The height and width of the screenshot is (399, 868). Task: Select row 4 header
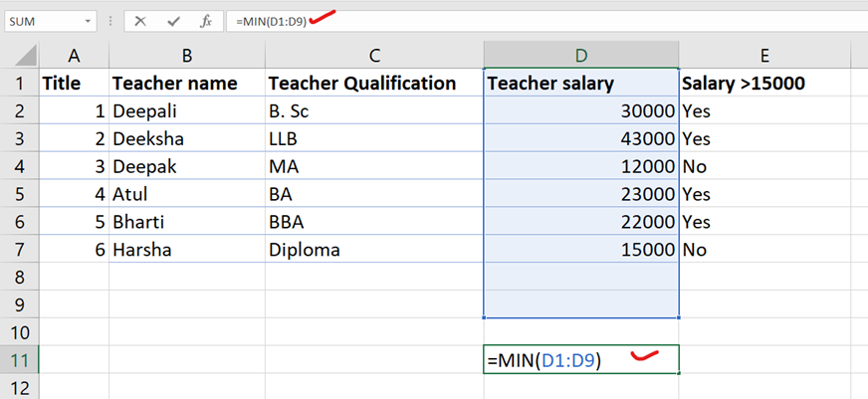[x=18, y=166]
